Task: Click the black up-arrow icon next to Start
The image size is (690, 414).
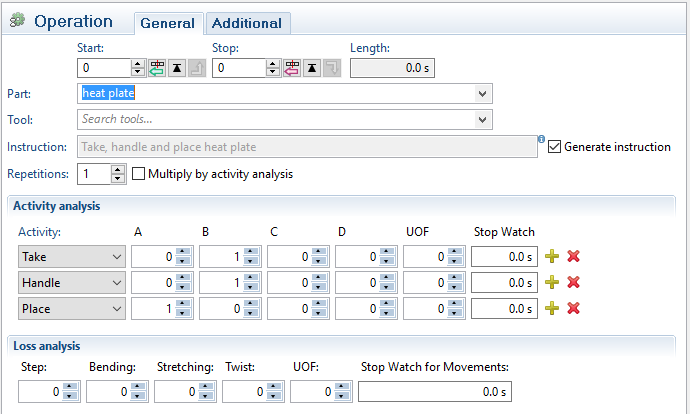Action: tap(176, 68)
